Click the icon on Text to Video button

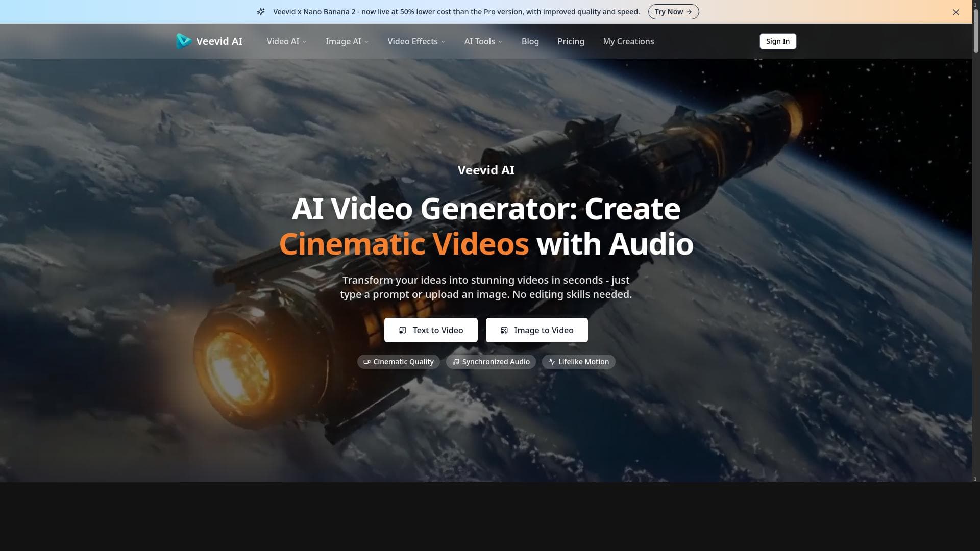coord(402,330)
